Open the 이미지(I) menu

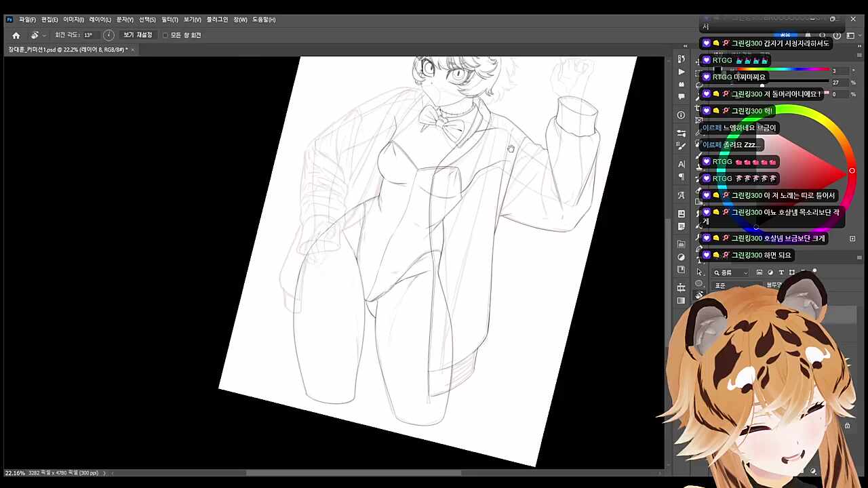[73, 20]
